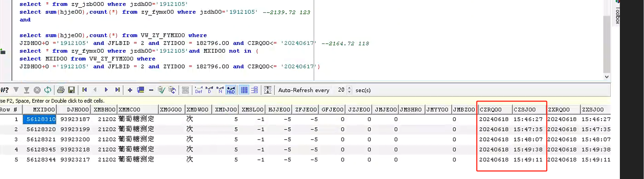Click the XMMC00 column header

point(137,110)
